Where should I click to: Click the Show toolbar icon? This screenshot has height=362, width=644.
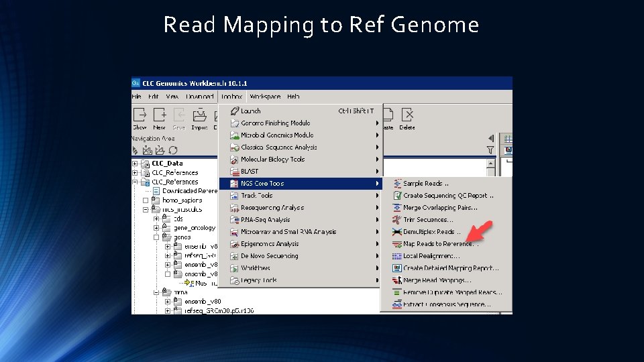coord(140,115)
